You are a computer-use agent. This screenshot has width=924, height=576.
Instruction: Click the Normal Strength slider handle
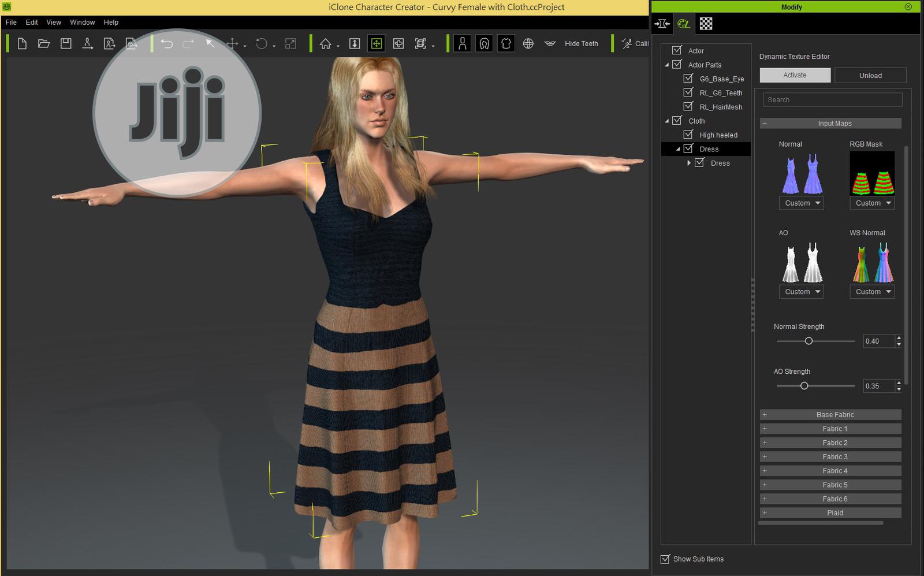[x=808, y=341]
